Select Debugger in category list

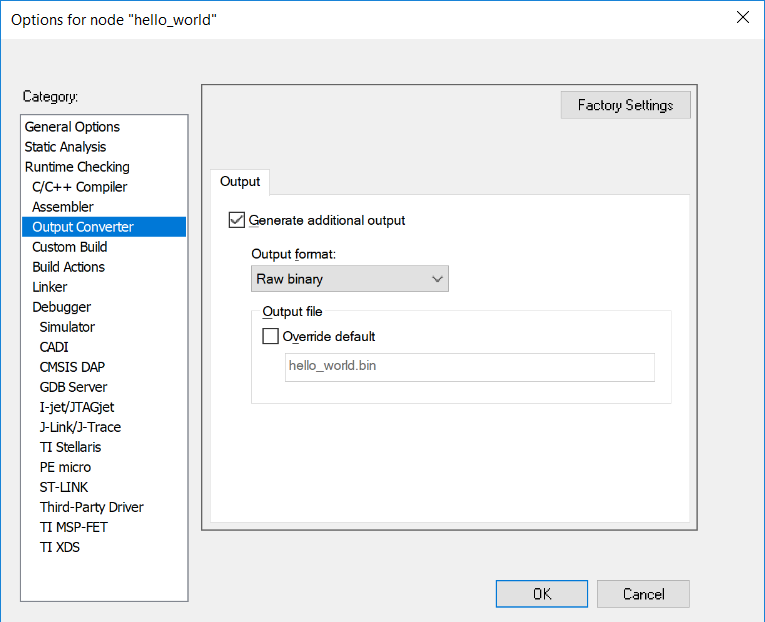[x=62, y=307]
